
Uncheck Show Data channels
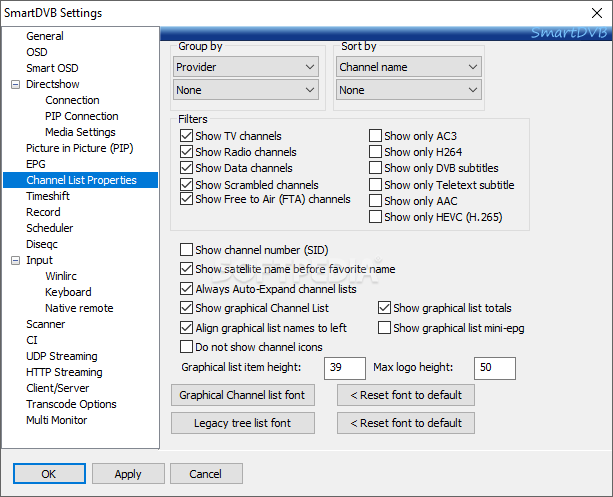186,168
